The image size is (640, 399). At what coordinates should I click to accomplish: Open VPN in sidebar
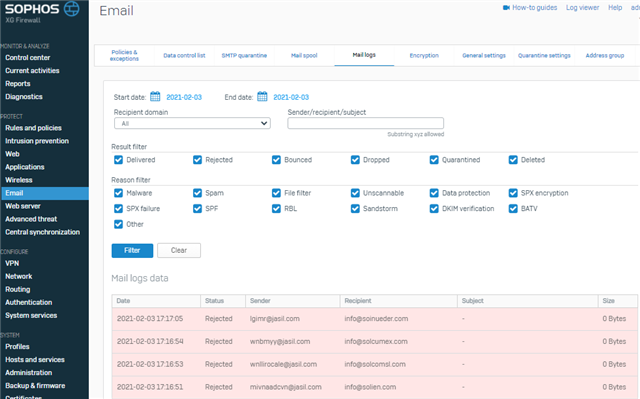click(12, 263)
